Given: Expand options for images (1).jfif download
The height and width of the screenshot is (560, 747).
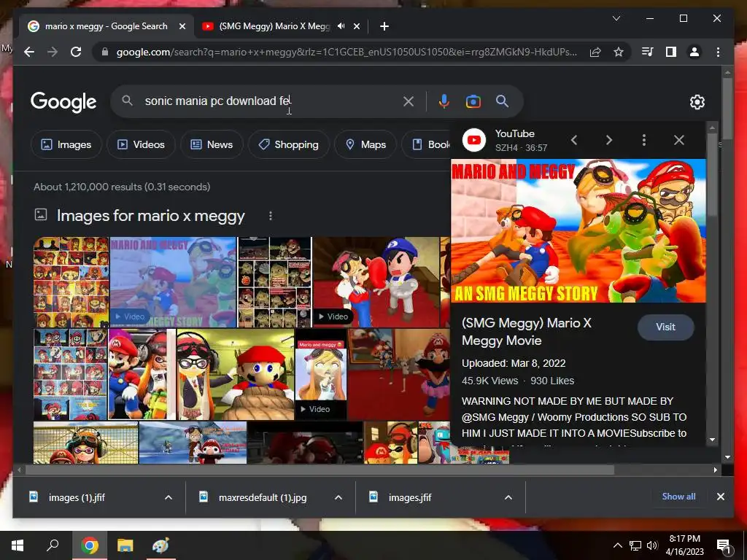Looking at the screenshot, I should point(169,497).
